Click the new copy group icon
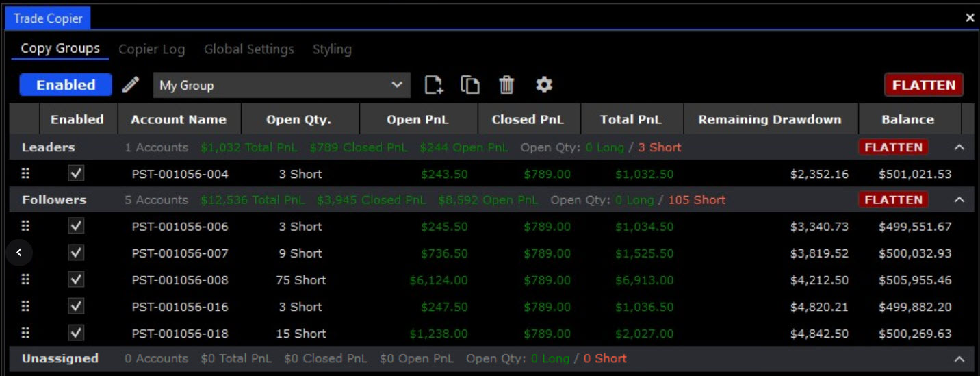 (434, 85)
